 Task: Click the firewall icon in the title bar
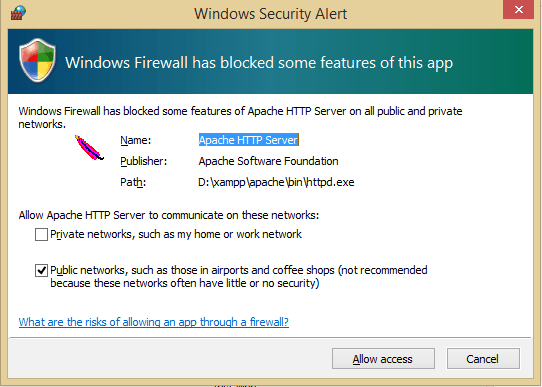coord(18,12)
